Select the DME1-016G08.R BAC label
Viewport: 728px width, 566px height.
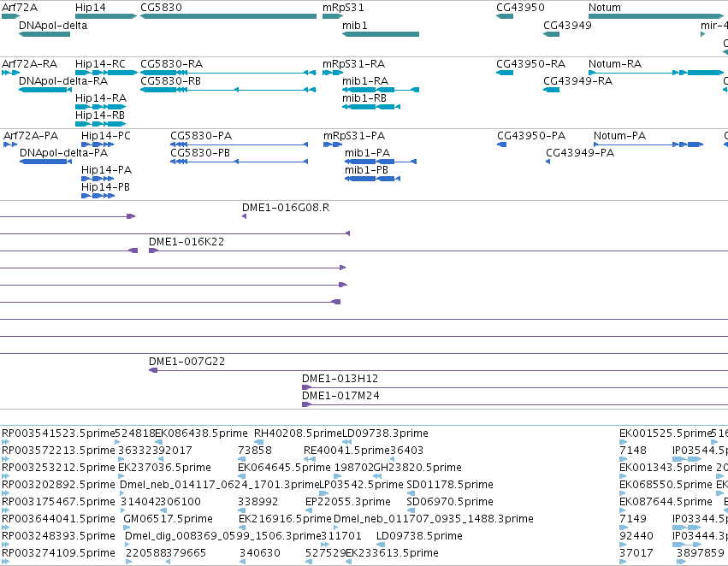[x=286, y=208]
